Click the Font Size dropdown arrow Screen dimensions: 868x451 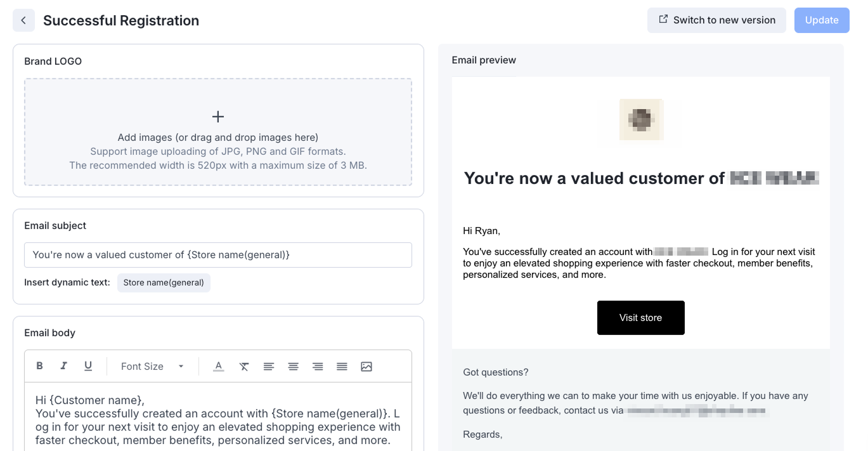coord(181,366)
